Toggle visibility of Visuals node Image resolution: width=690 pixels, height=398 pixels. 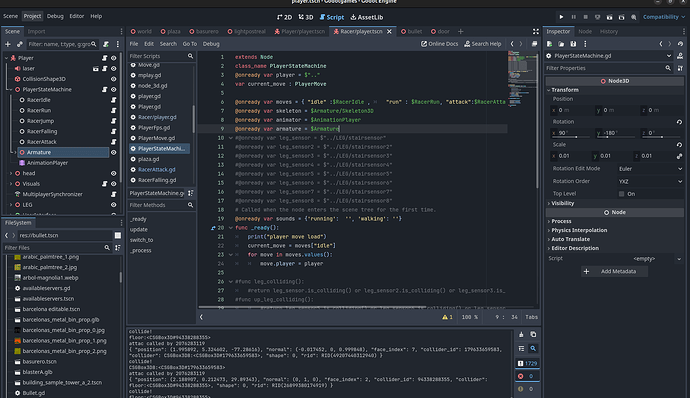coord(114,184)
